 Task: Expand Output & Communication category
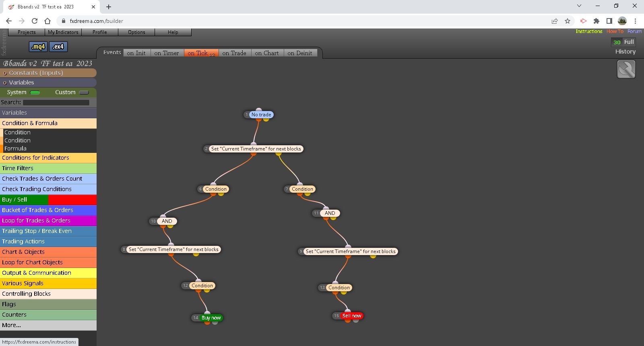(x=48, y=273)
